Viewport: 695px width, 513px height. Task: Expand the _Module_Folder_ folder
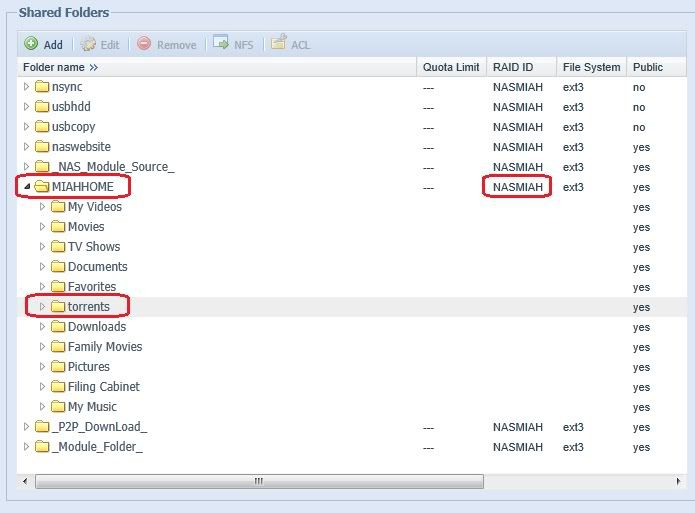(x=26, y=446)
